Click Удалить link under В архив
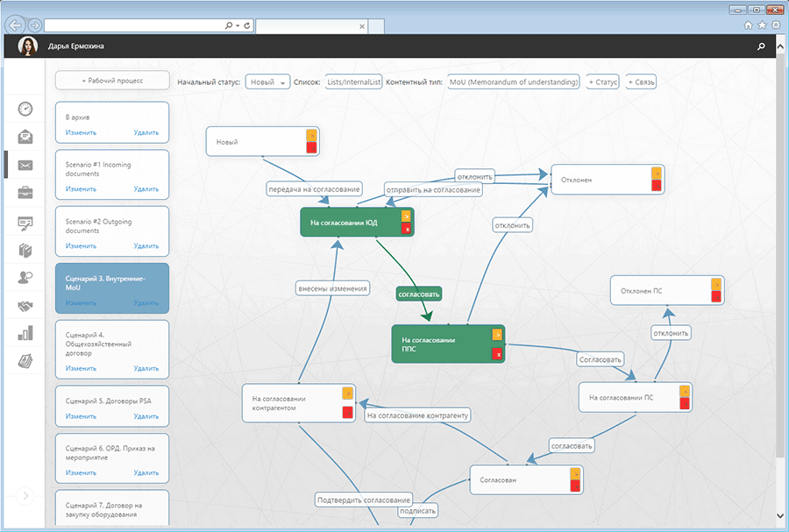 [x=146, y=133]
